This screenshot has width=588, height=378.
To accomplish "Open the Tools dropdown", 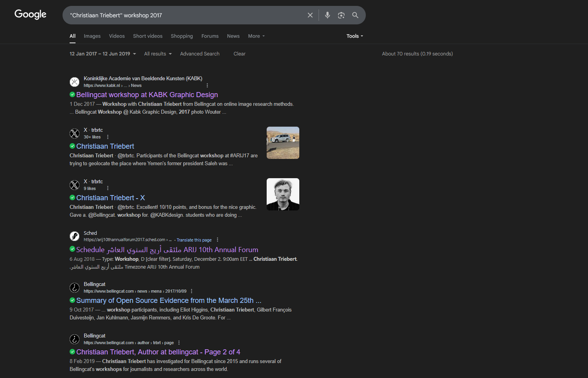I will (x=355, y=36).
